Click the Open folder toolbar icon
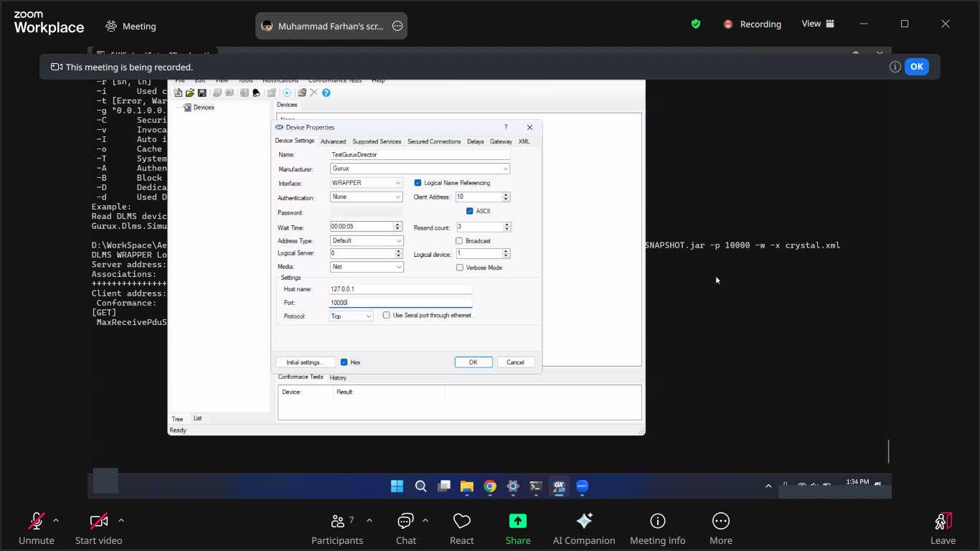The image size is (980, 551). (190, 93)
